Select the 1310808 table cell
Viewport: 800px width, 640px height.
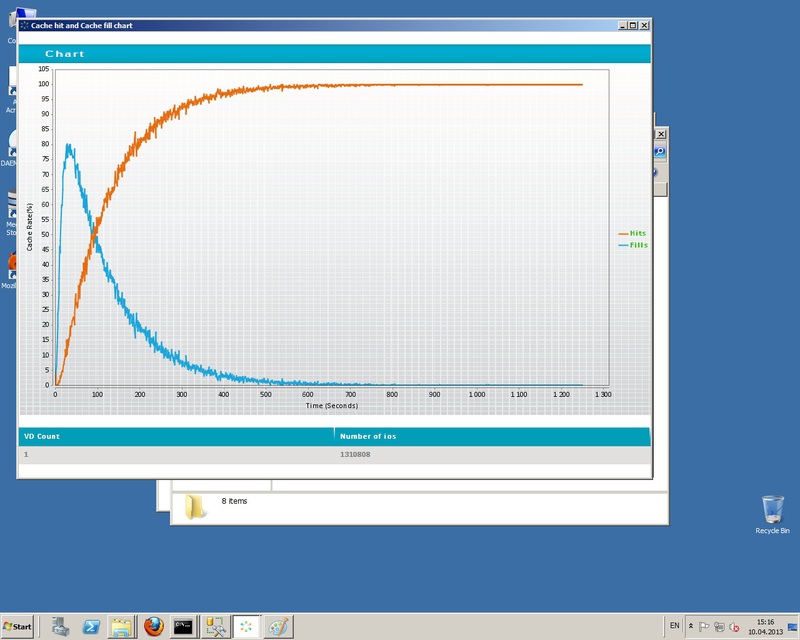tap(492, 454)
